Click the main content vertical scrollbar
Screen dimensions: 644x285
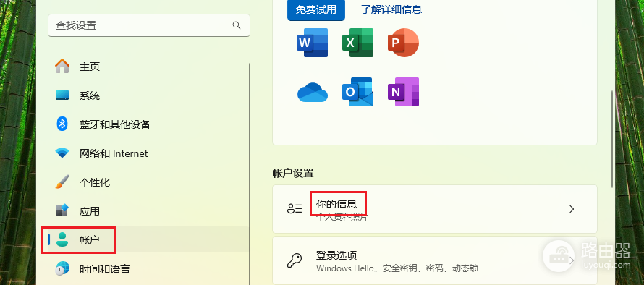tap(612, 139)
